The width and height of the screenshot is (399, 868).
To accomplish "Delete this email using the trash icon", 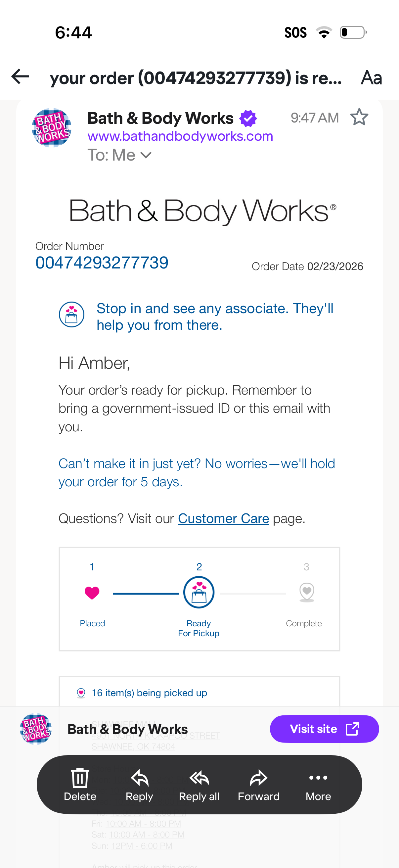I will point(80,784).
